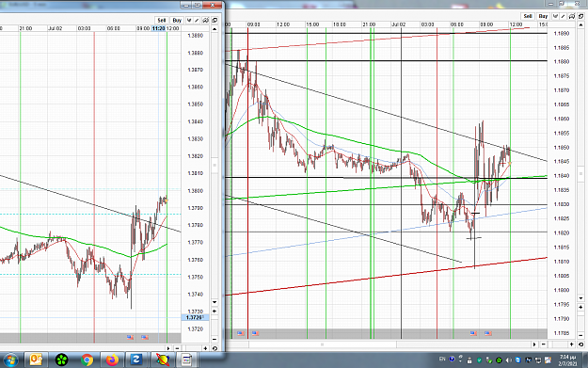The image size is (588, 368).
Task: Click US flag marker after 09:00 line in right chart
Action: (255, 333)
